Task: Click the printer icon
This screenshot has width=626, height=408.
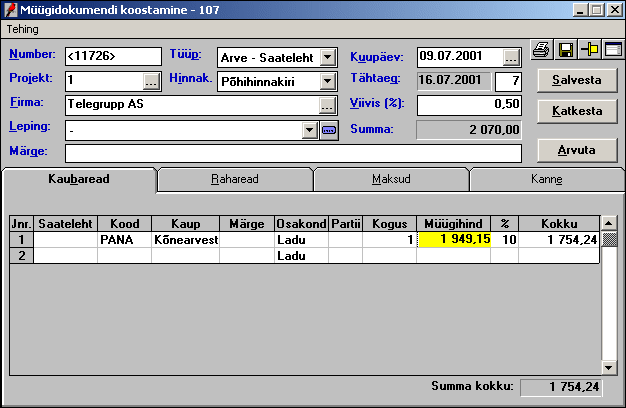Action: [x=541, y=51]
